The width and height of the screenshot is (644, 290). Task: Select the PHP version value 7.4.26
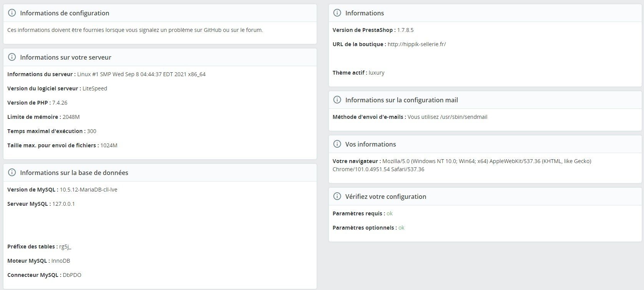tap(60, 103)
